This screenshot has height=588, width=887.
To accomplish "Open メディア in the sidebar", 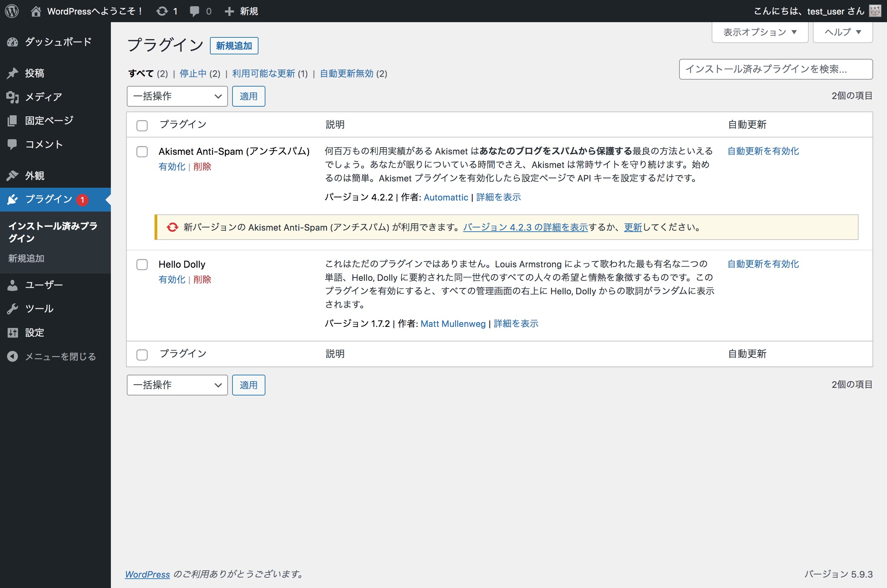I will (x=43, y=97).
